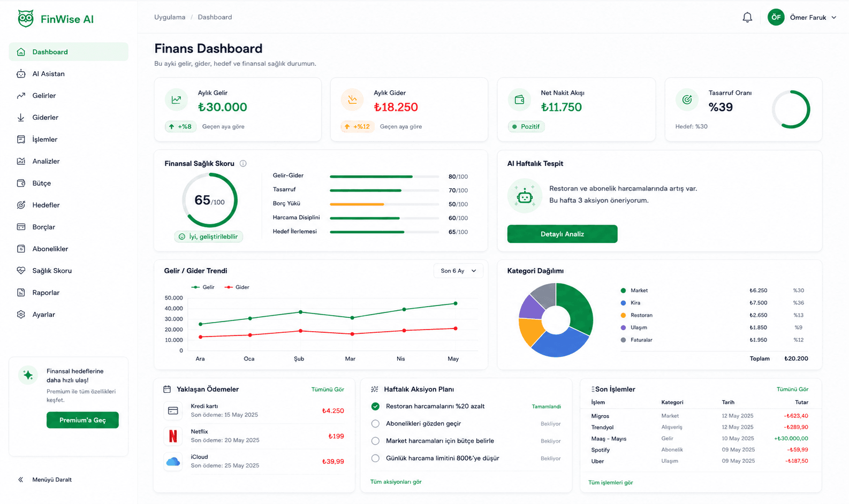The width and height of the screenshot is (849, 504).
Task: Open Dashboard in the sidebar menu
Action: pyautogui.click(x=69, y=52)
